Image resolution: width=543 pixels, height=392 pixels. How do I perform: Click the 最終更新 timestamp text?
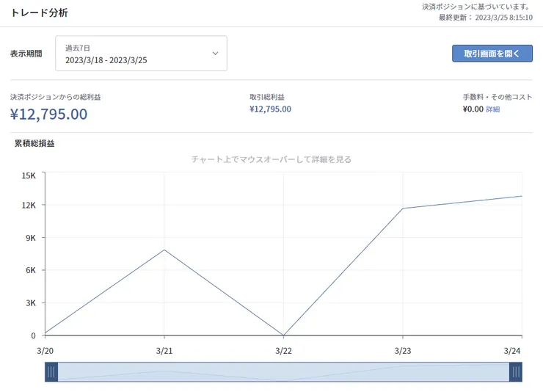coord(485,17)
